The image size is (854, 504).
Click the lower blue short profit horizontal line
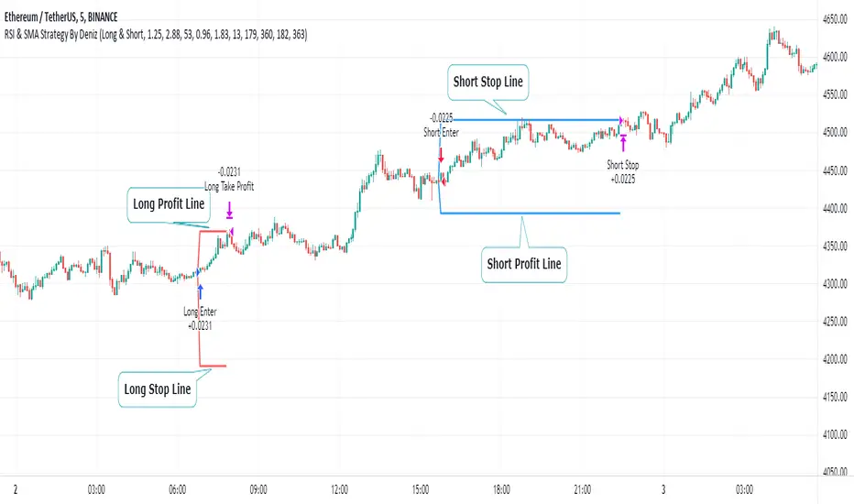point(531,214)
